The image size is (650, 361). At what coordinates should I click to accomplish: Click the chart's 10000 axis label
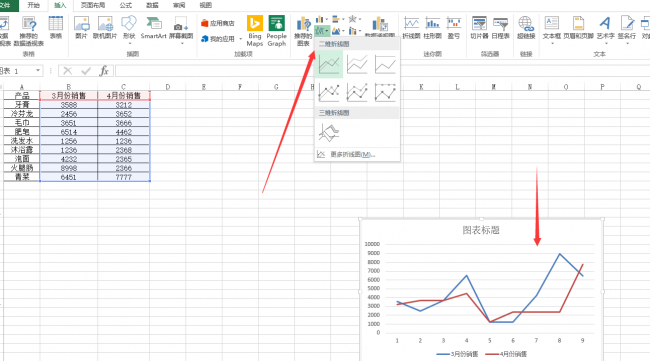tap(372, 244)
